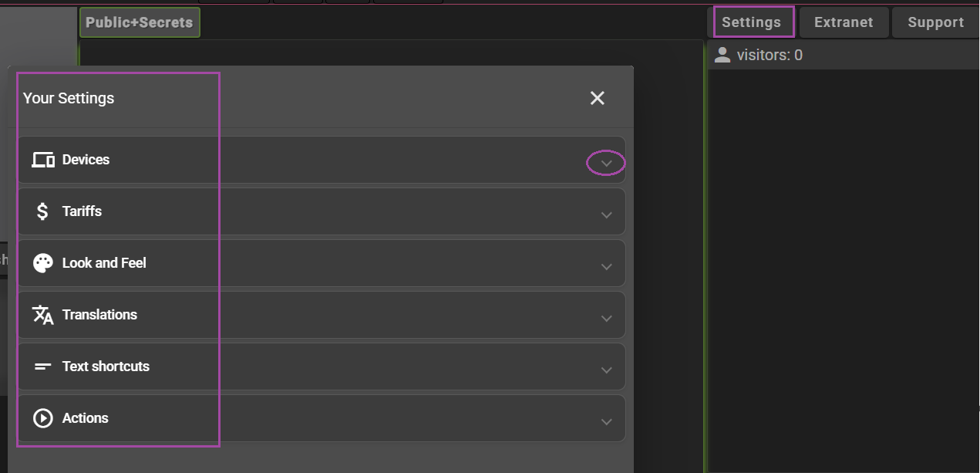Click the Text shortcuts lines icon
Screen dimensions: 980x473
(x=43, y=367)
